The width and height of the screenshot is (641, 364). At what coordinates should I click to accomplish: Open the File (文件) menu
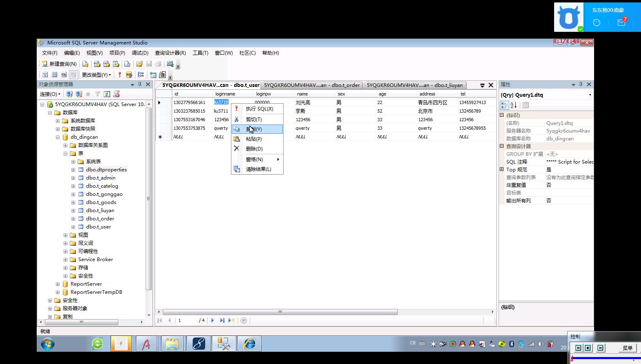(49, 53)
